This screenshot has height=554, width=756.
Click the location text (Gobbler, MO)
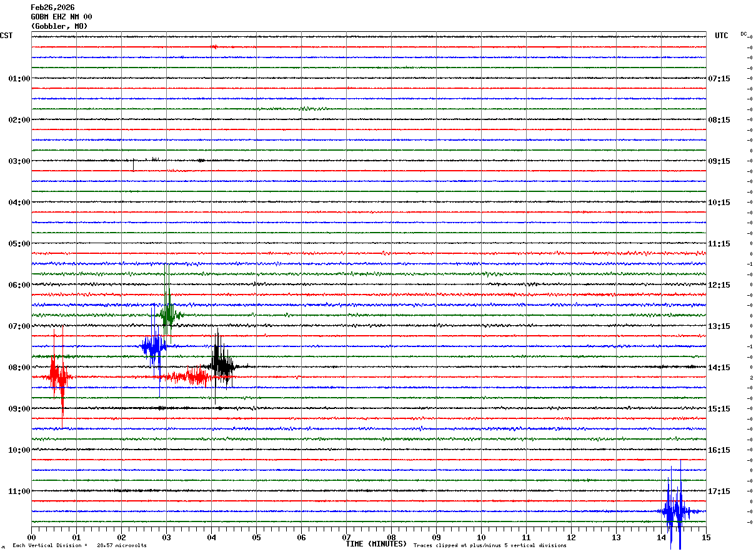pos(59,26)
